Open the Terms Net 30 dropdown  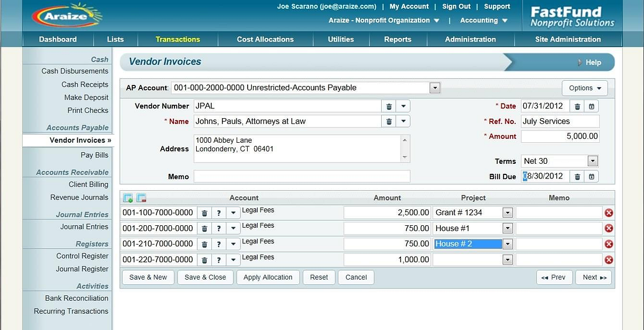pyautogui.click(x=592, y=161)
